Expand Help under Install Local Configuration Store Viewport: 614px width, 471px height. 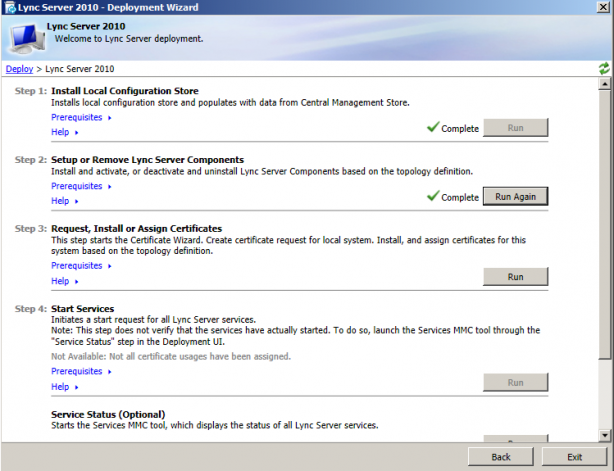65,132
